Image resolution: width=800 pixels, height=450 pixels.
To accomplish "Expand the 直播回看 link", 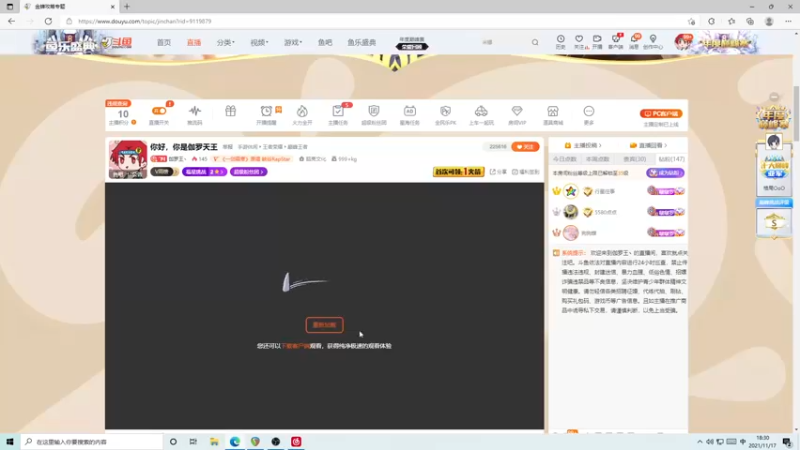I will (648, 145).
